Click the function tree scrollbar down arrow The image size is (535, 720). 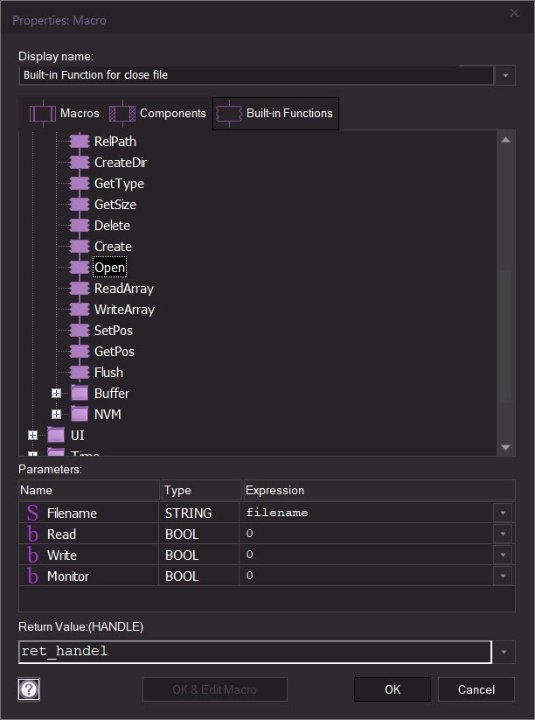pos(506,447)
